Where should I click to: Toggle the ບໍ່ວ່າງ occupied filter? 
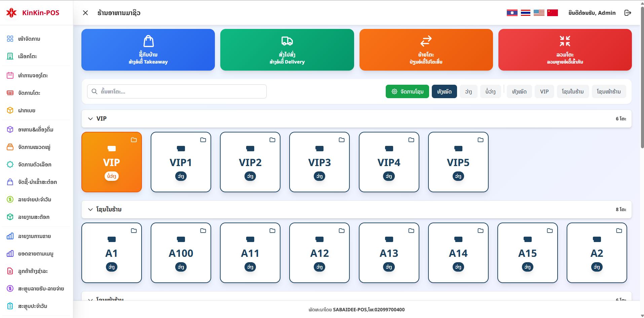coord(490,91)
